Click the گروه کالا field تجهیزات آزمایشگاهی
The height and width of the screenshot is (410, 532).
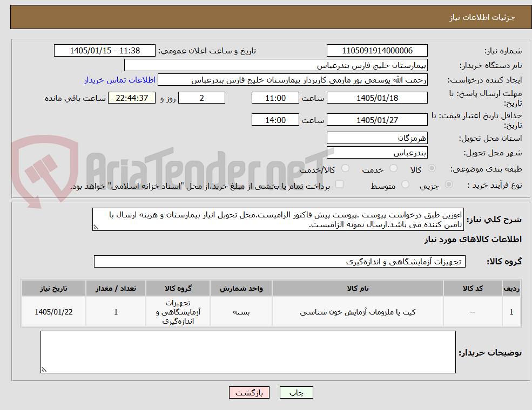point(280,261)
